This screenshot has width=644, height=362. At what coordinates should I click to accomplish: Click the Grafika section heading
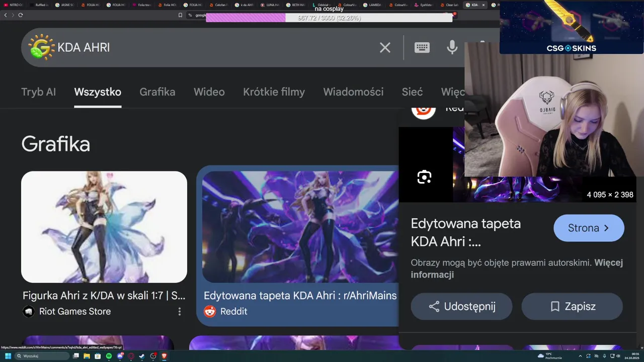[56, 144]
